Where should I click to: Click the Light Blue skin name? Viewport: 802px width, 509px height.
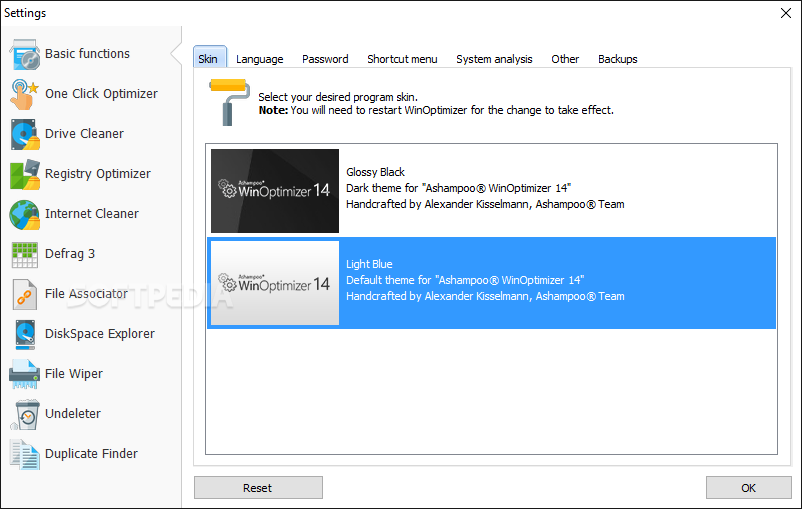(369, 264)
